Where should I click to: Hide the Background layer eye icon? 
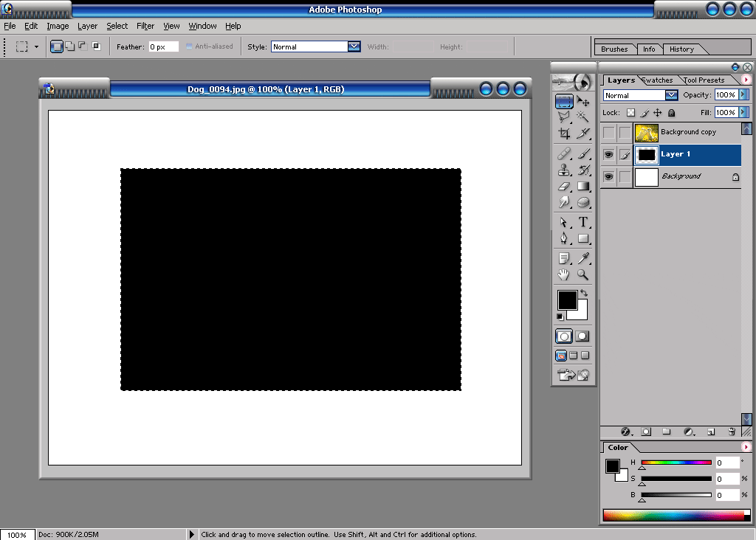609,177
